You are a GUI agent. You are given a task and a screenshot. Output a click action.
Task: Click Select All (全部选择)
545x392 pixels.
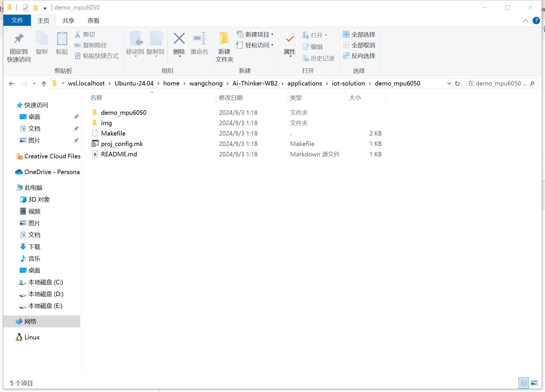359,34
